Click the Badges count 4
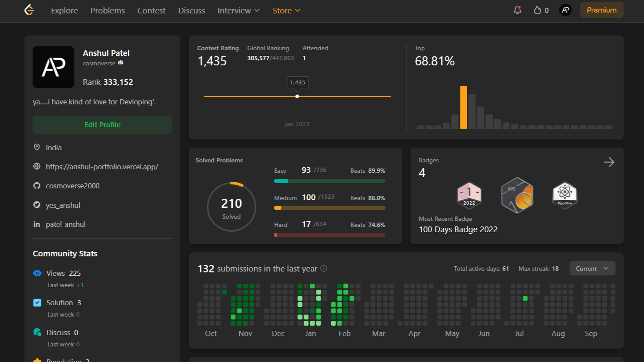The width and height of the screenshot is (644, 362). (422, 173)
